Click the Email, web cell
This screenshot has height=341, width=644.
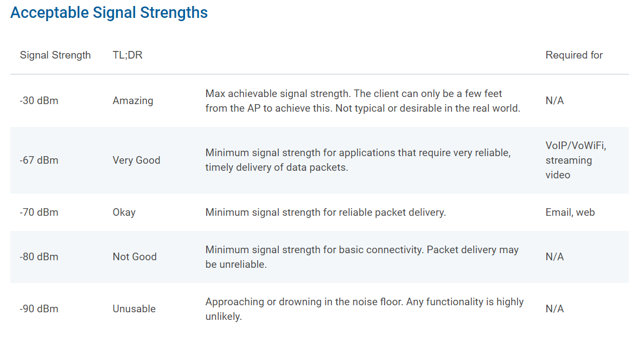click(x=570, y=212)
